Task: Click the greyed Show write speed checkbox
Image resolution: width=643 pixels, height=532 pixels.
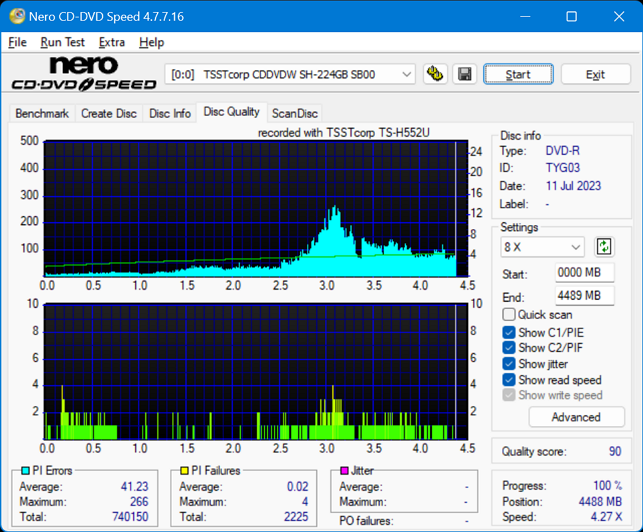Action: pos(508,395)
